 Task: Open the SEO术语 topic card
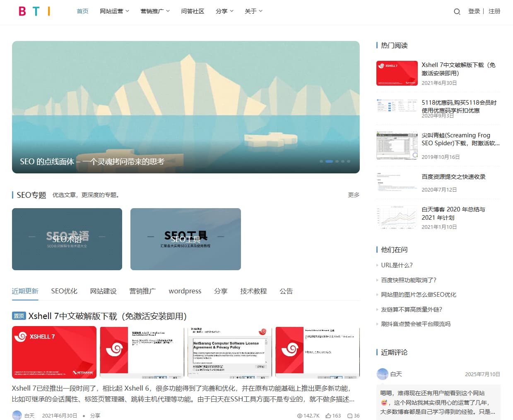point(67,239)
